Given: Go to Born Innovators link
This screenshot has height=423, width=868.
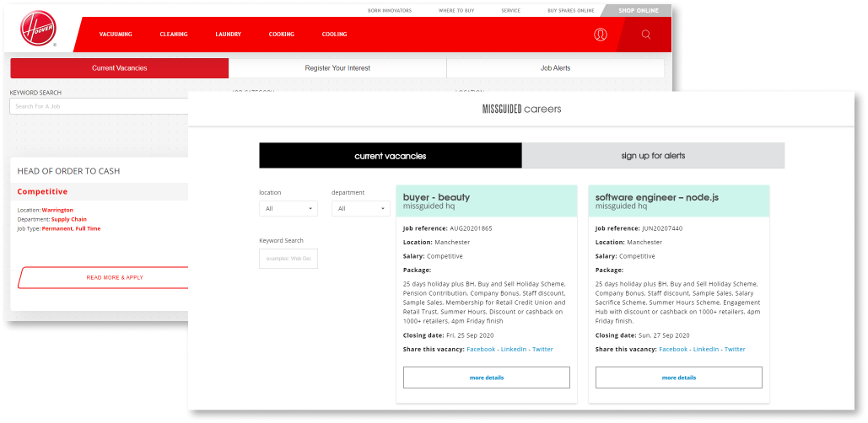Looking at the screenshot, I should pos(390,10).
